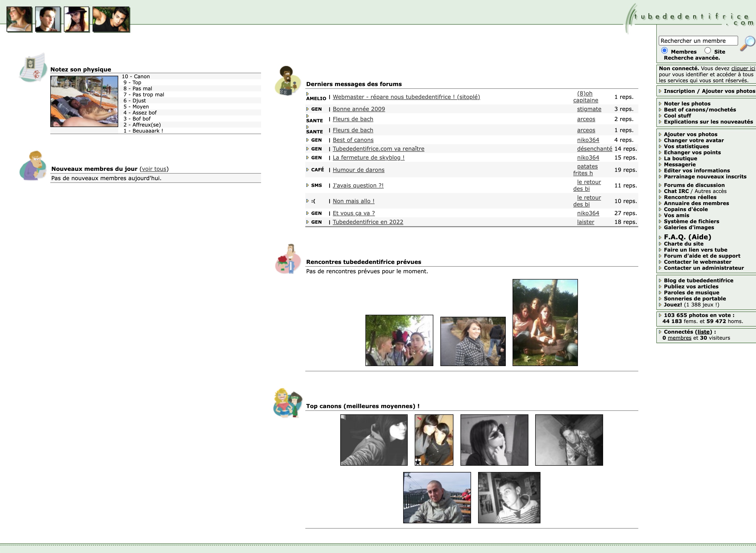Viewport: 756px width, 553px height.
Task: Choose the 10 - Canon rating option
Action: tap(136, 77)
